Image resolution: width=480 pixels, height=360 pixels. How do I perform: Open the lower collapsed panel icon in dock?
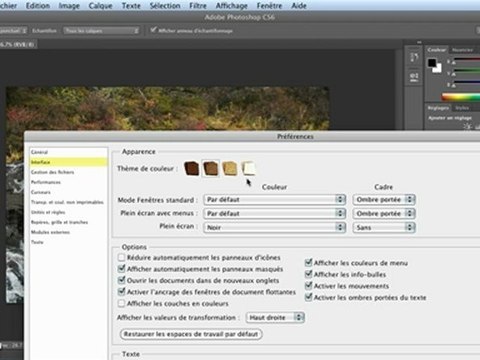(414, 77)
